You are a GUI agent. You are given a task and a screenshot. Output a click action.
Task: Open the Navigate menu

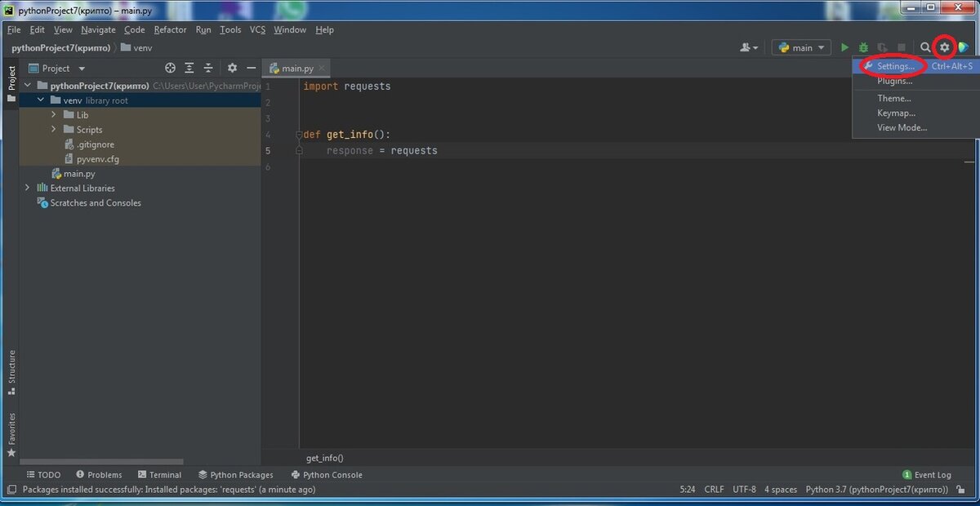click(x=98, y=29)
